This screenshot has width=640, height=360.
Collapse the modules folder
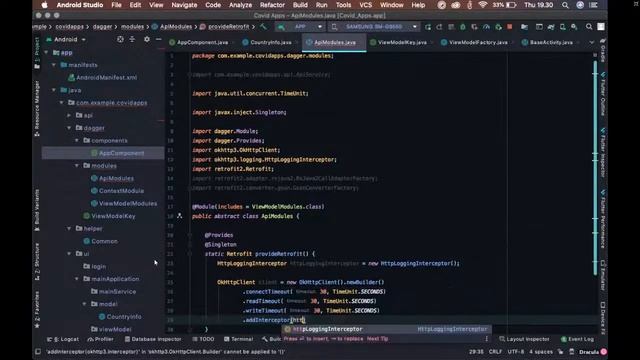click(76, 166)
